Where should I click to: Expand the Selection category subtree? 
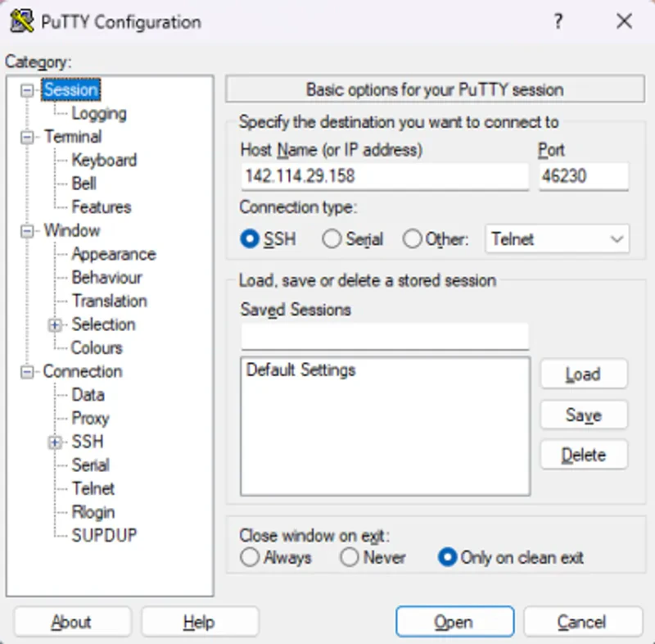click(53, 324)
